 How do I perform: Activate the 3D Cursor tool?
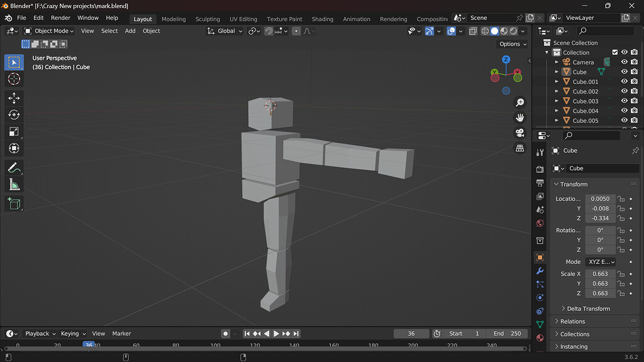14,79
